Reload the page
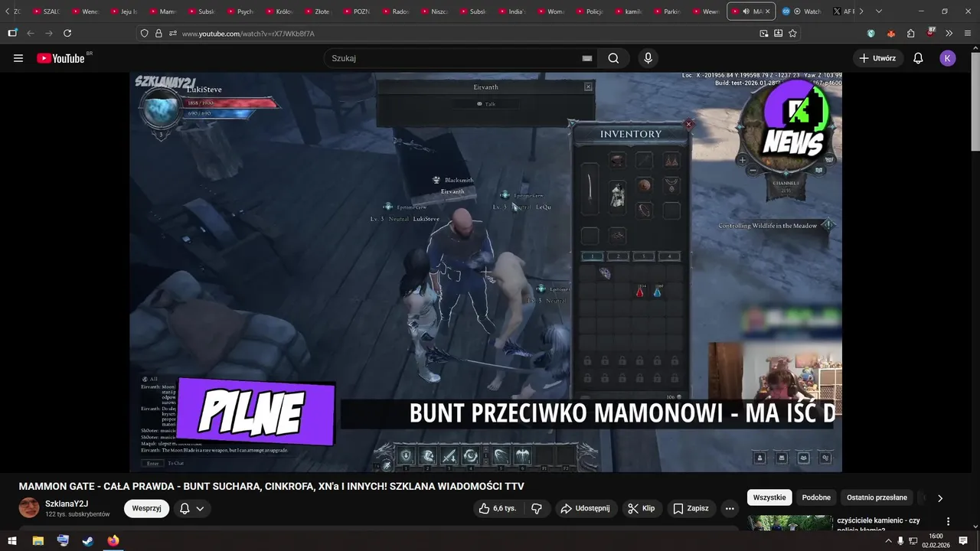The height and width of the screenshot is (551, 980). 67,34
